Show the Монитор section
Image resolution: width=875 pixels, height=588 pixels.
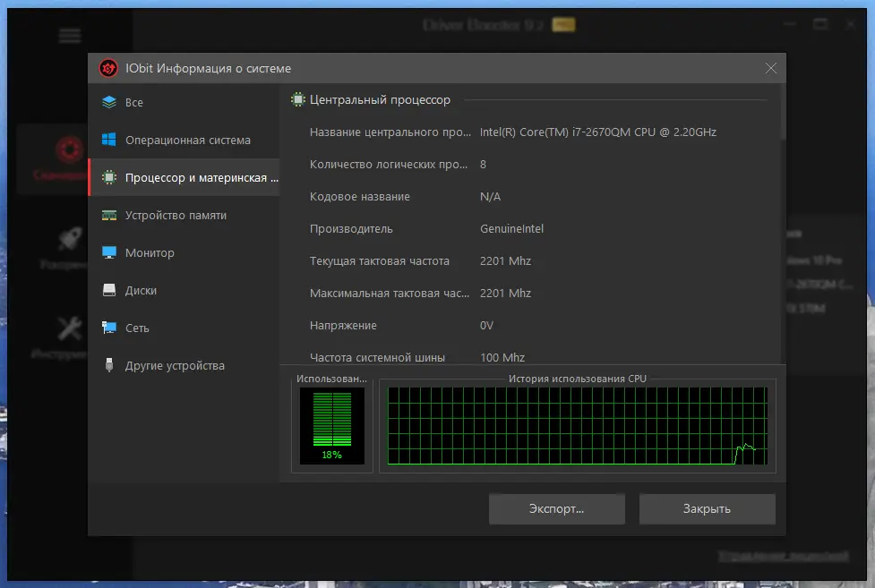point(184,252)
